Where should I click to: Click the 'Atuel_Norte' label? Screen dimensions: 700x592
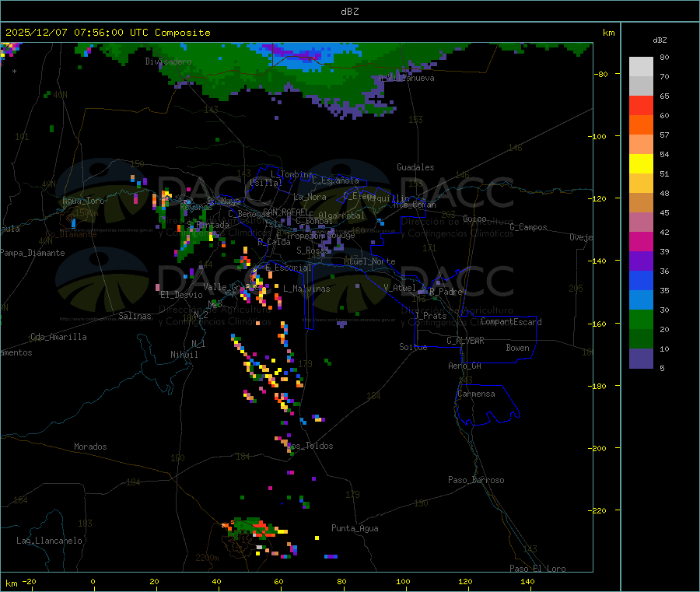[369, 261]
